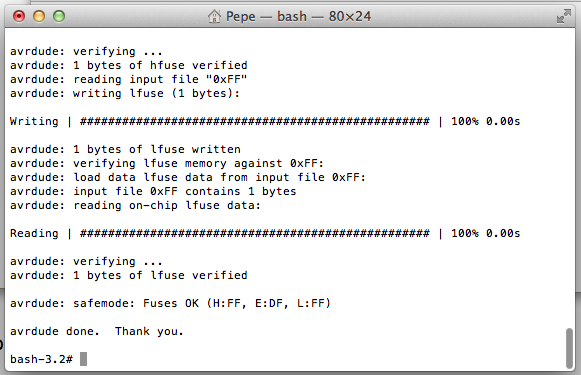Screen dimensions: 581x375
Task: Click the safemode Fuses OK line
Action: [170, 303]
